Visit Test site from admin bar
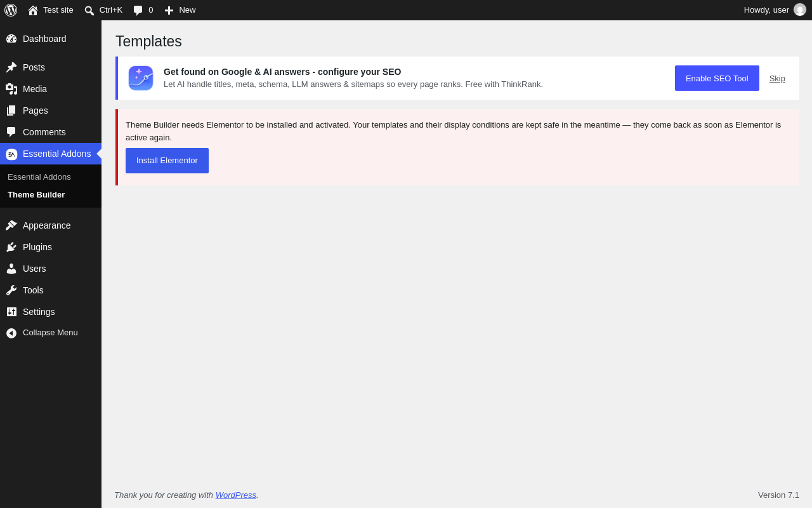812x508 pixels. pyautogui.click(x=51, y=10)
